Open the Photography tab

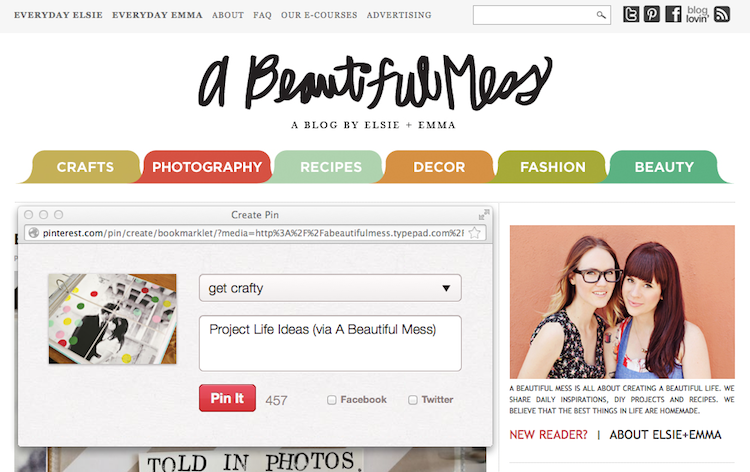click(207, 167)
